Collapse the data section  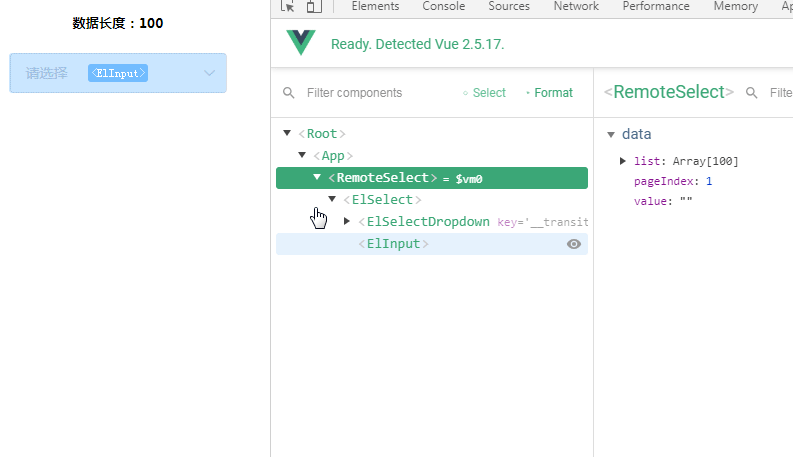611,134
